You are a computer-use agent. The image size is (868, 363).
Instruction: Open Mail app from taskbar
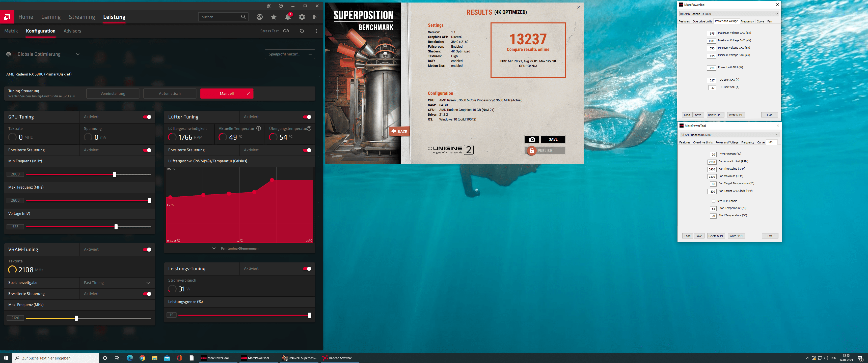coord(167,358)
